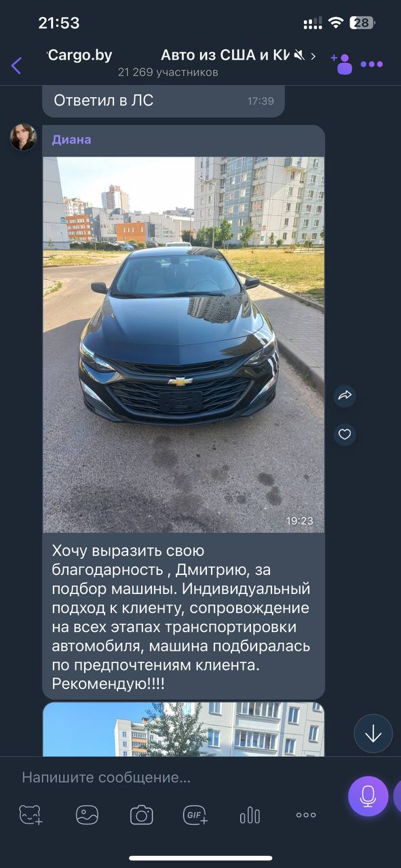The image size is (401, 868).
Task: Create a poll with the bars icon
Action: 250,815
